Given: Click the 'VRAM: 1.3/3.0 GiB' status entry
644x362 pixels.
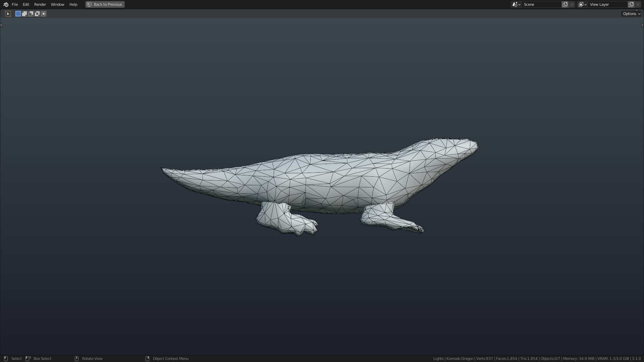Looking at the screenshot, I should [x=613, y=359].
